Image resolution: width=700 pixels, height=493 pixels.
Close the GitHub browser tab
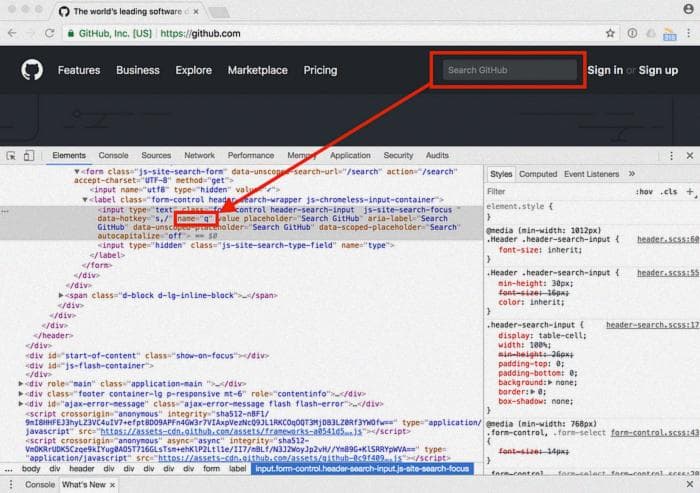(196, 12)
